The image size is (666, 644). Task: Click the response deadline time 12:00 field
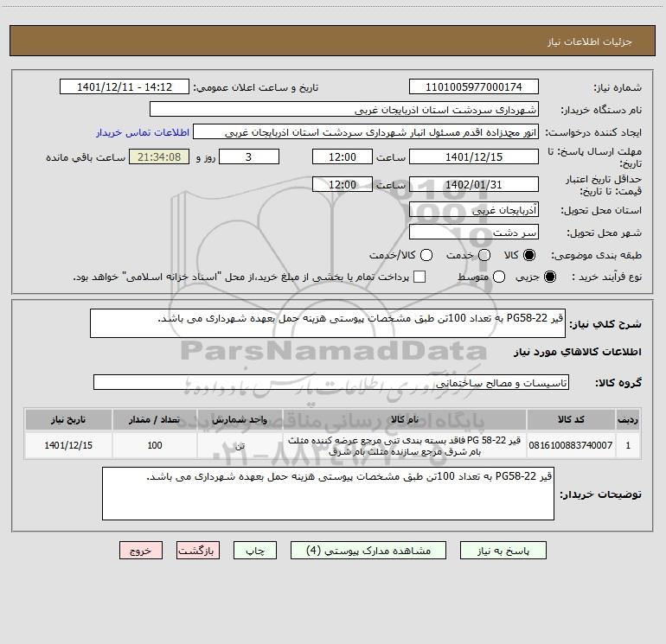(x=343, y=156)
